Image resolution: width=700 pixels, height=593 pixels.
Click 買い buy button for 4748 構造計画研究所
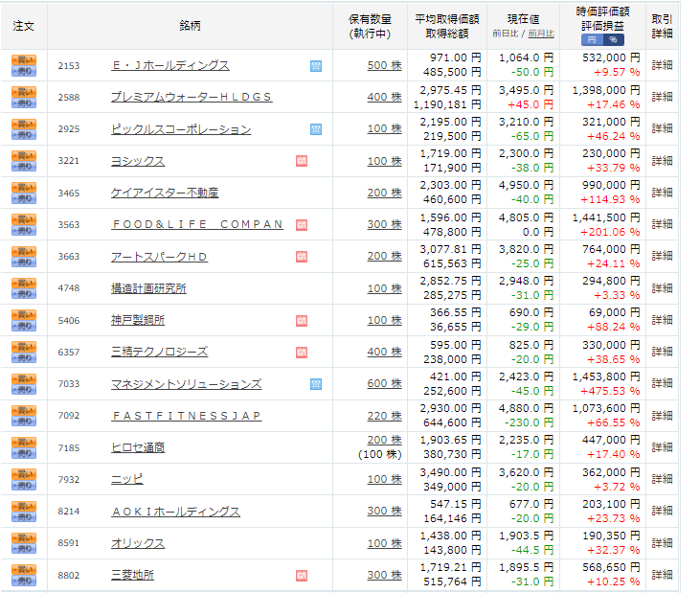tap(24, 284)
